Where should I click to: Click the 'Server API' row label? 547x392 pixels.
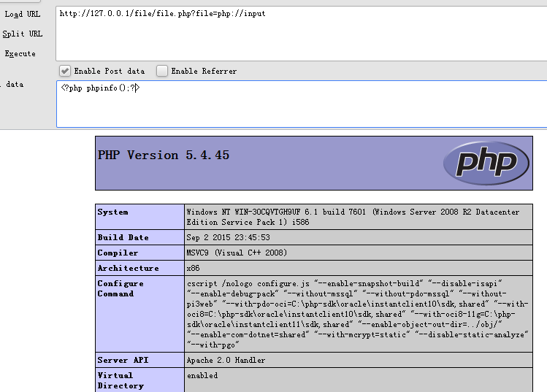(x=123, y=361)
